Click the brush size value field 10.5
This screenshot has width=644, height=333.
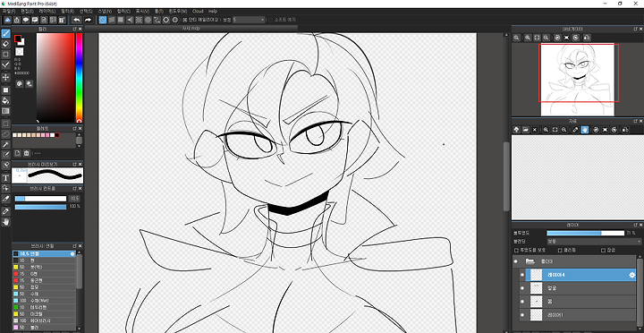coord(74,199)
